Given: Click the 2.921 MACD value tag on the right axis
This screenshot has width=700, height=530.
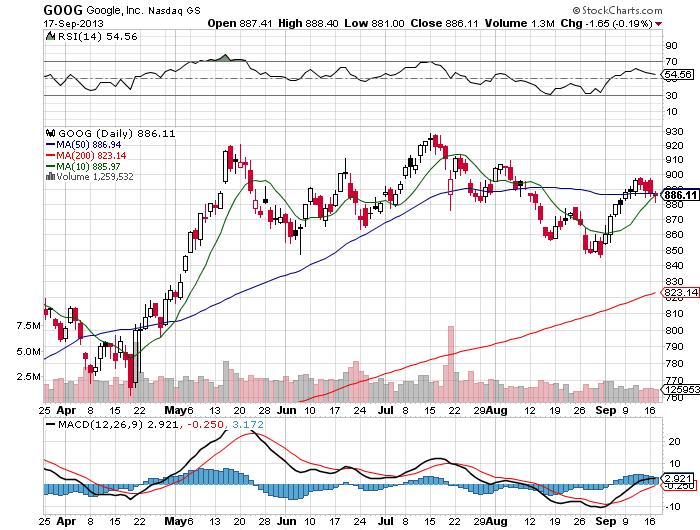Looking at the screenshot, I should pos(679,478).
